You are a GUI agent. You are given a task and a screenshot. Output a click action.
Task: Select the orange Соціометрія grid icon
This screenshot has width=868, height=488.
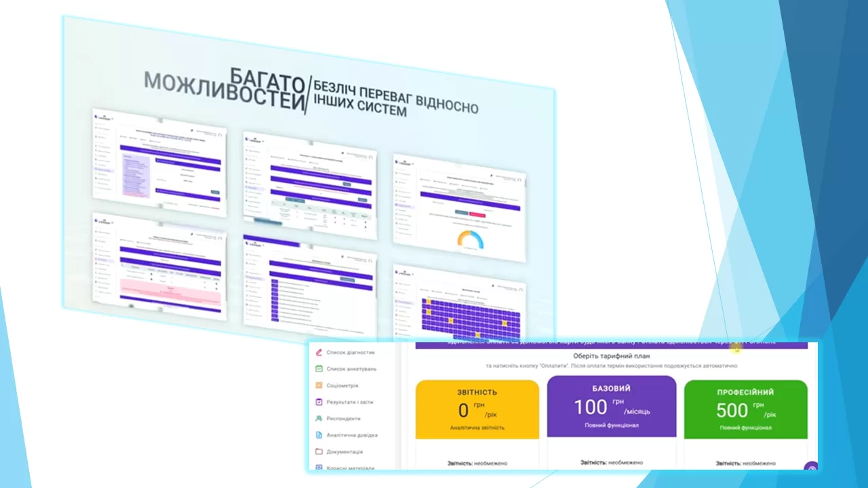point(319,386)
